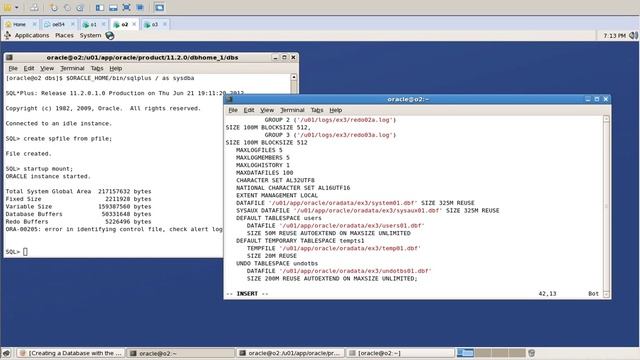Open Tabs menu in dbs terminal window
Viewport: 640px width, 360px height.
coord(97,68)
